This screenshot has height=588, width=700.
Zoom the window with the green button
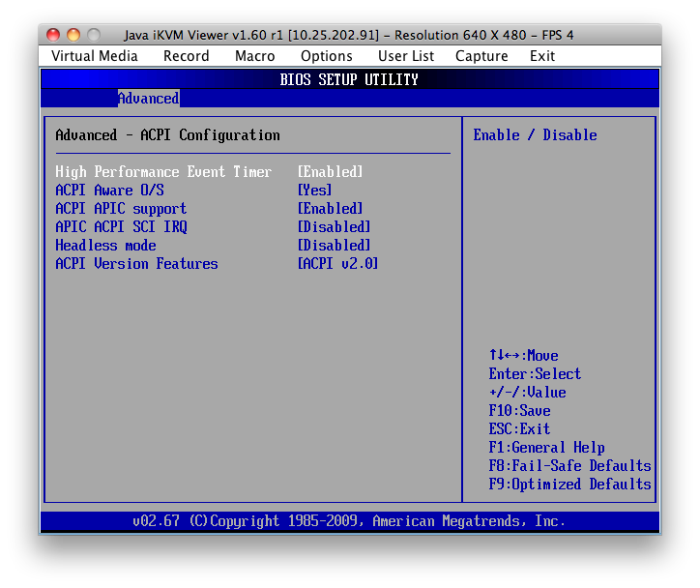[x=94, y=35]
